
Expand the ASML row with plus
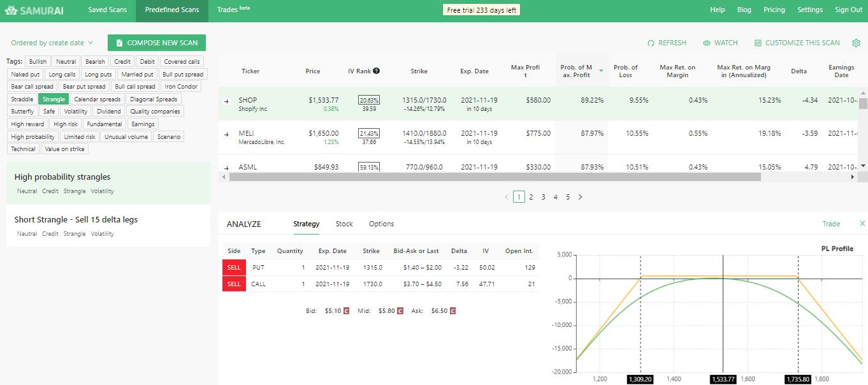(x=226, y=168)
